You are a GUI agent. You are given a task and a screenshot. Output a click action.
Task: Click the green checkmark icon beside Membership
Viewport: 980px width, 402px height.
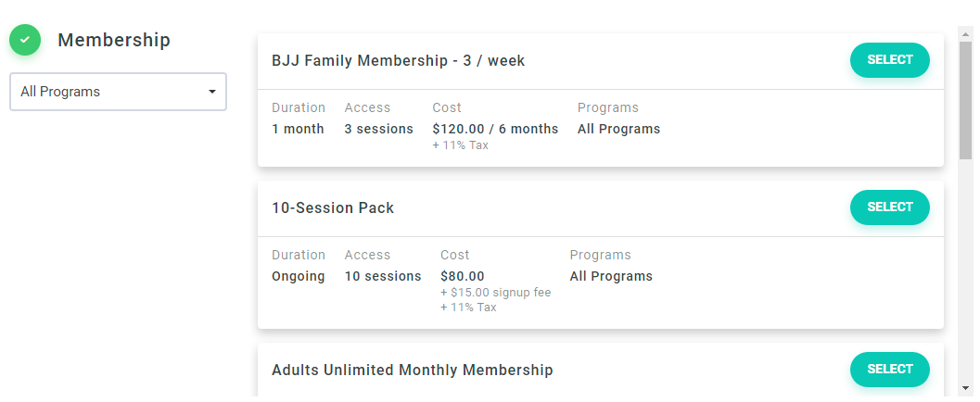pos(25,40)
